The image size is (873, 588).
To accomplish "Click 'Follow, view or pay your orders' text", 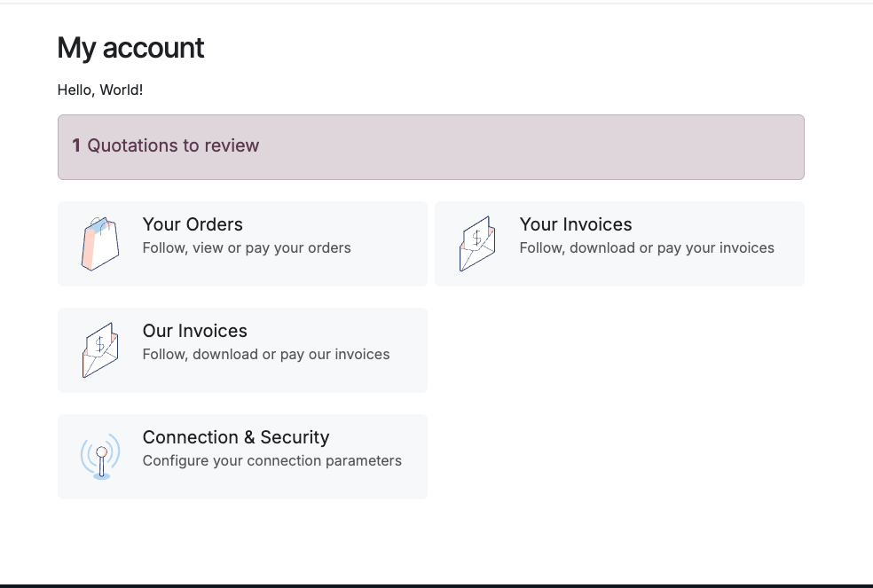I will pyautogui.click(x=247, y=247).
